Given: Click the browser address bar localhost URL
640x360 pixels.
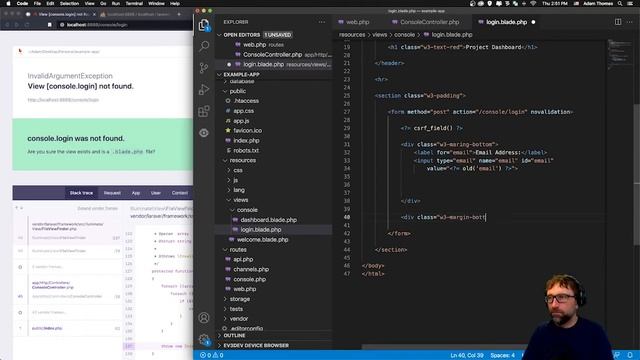Looking at the screenshot, I should 97,25.
